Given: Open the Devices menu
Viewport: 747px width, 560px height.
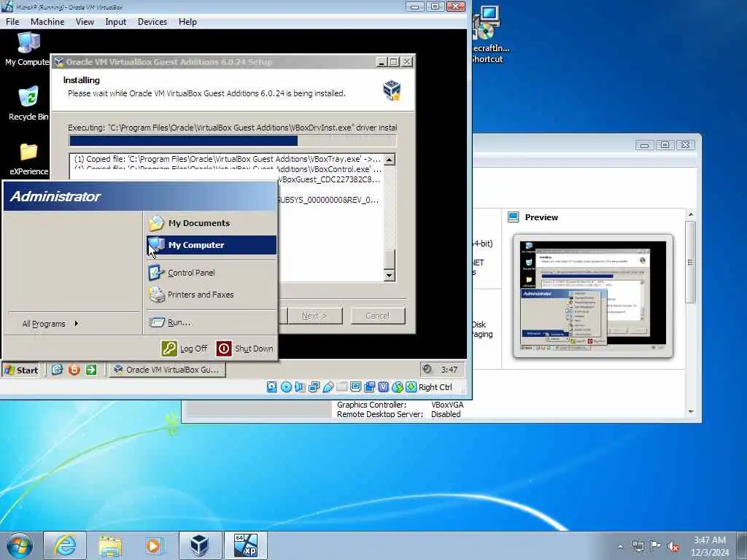Looking at the screenshot, I should pos(152,22).
